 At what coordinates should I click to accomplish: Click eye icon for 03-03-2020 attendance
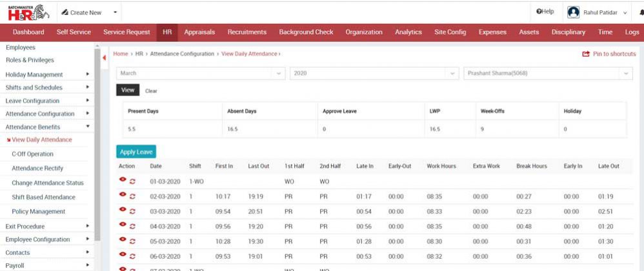pos(123,210)
